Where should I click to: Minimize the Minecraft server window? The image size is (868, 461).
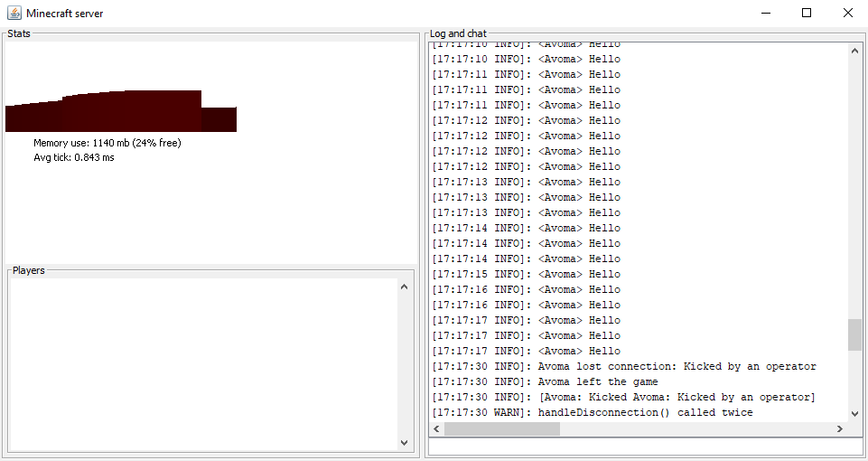766,13
